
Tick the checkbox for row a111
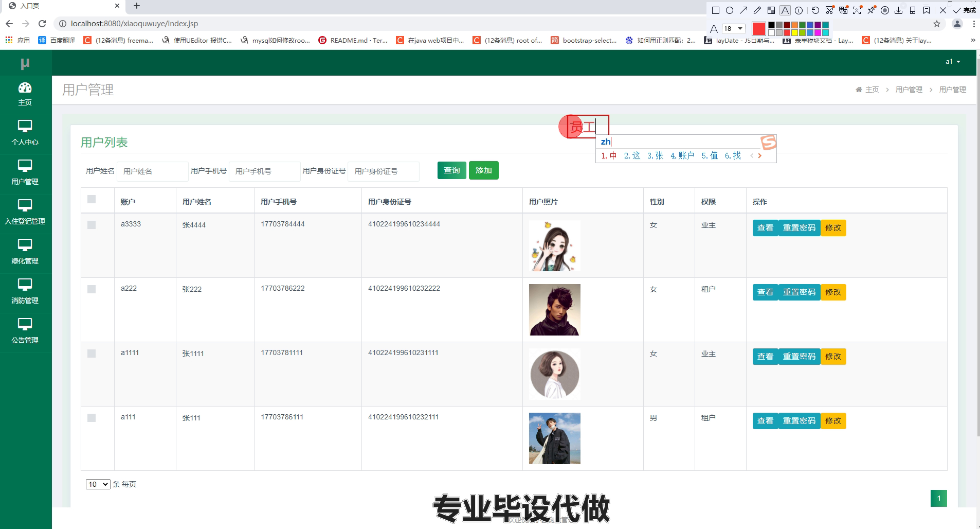pyautogui.click(x=92, y=418)
